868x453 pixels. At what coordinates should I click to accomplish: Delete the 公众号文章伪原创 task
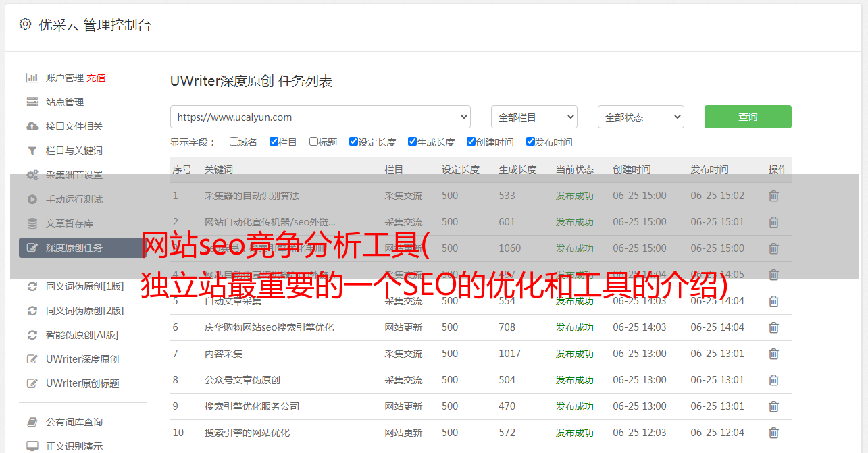pos(773,380)
